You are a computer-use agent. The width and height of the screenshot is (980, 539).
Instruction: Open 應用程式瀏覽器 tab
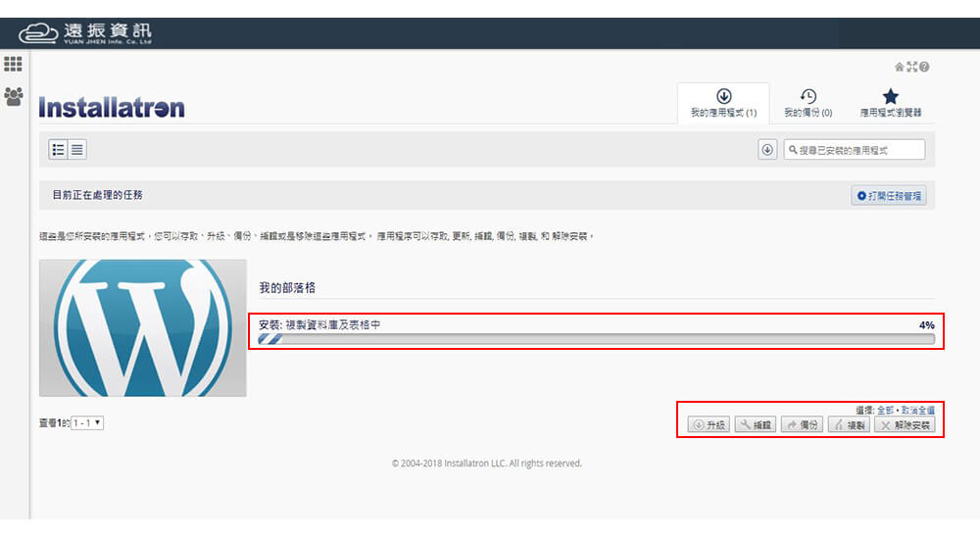(x=891, y=103)
